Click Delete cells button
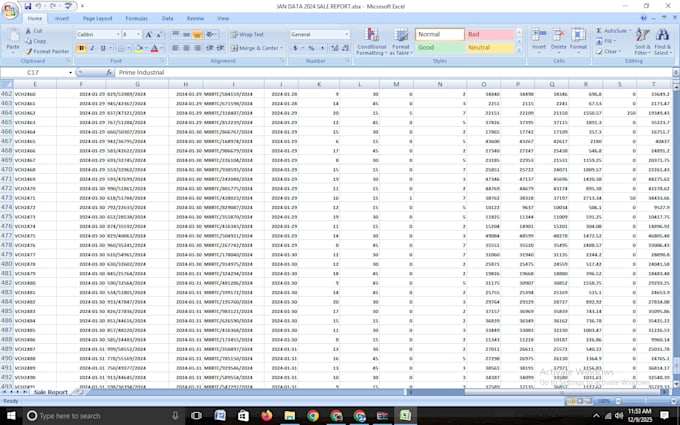 [559, 40]
